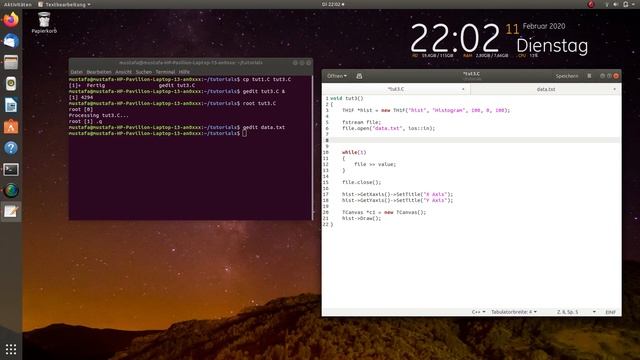
Task: Open volume indicator in top bar
Action: click(x=616, y=4)
